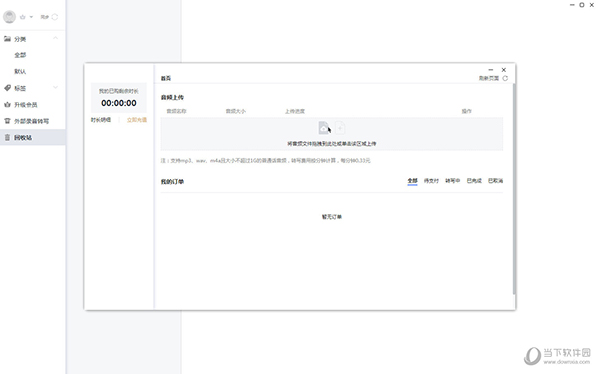The height and width of the screenshot is (374, 600).
Task: Switch to the 待支付 orders tab
Action: [x=431, y=181]
